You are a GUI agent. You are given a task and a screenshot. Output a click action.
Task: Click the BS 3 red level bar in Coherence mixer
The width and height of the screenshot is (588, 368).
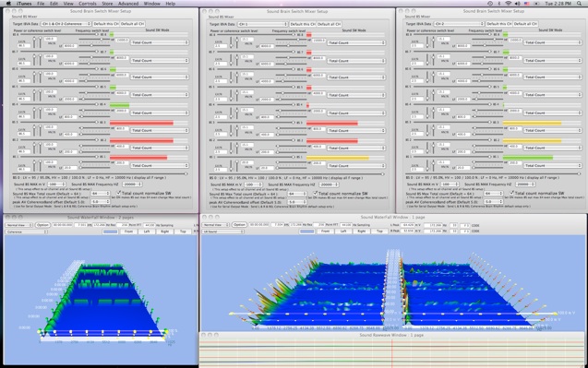click(x=141, y=123)
